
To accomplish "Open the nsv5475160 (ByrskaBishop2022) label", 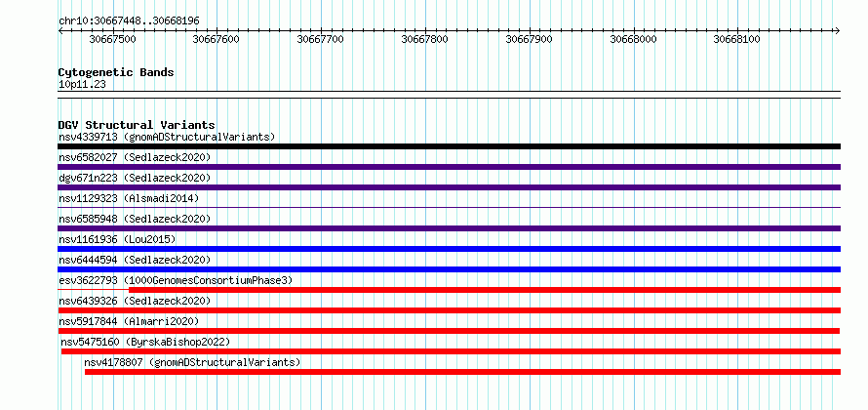I will (145, 342).
